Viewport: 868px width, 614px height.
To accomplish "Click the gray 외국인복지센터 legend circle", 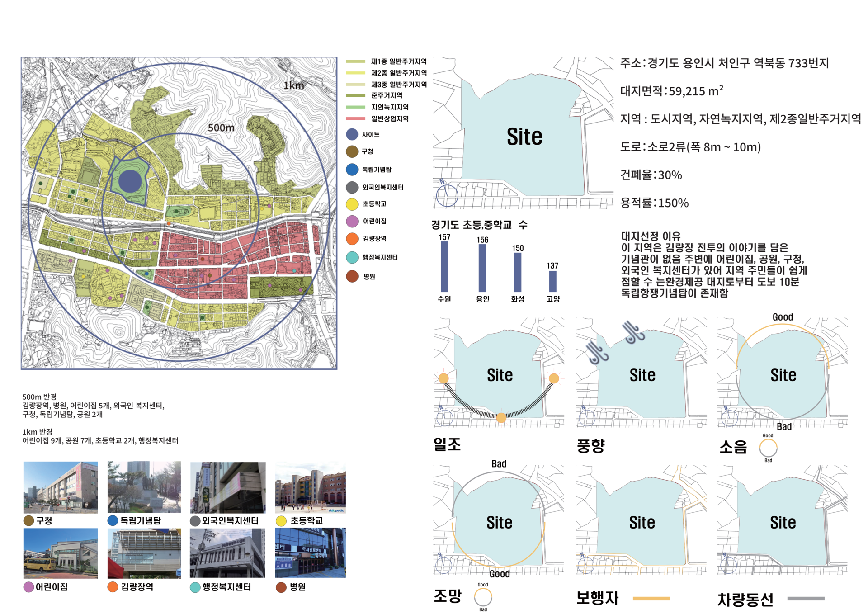I will 352,187.
